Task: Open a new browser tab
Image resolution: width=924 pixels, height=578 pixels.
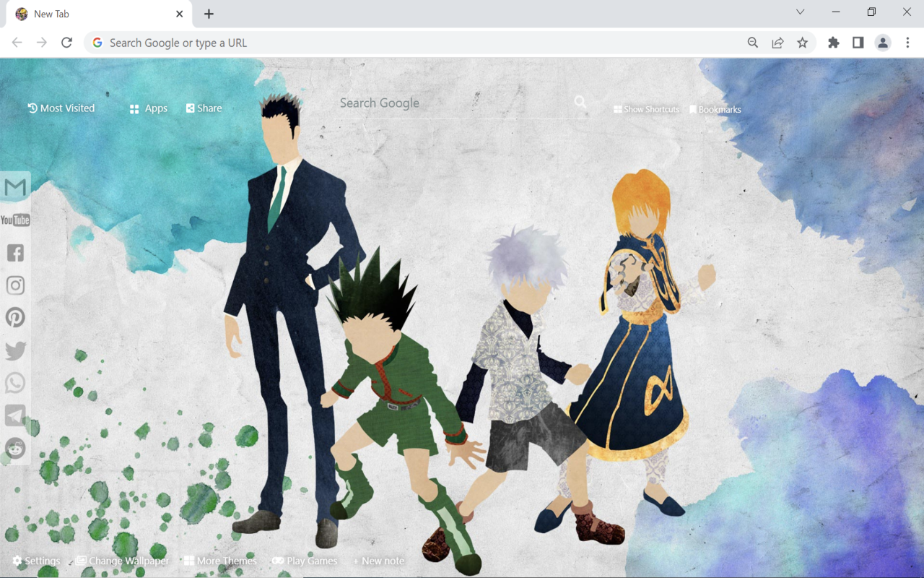Action: tap(209, 14)
